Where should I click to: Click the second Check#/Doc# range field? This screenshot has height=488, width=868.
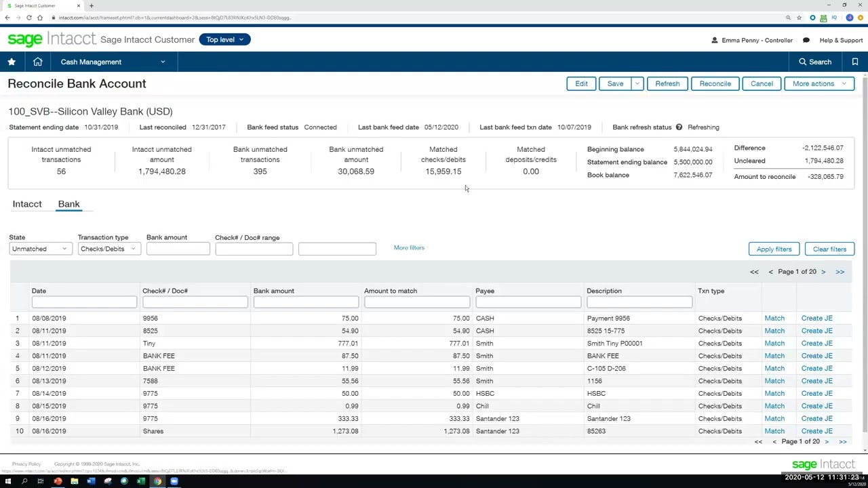click(x=337, y=249)
